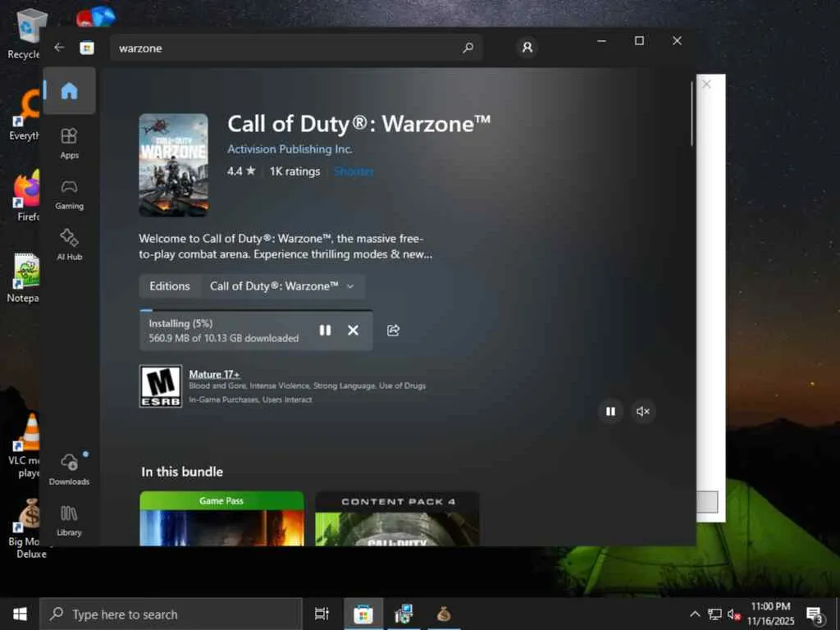Open Task View on the taskbar
Screen dimensions: 840x630
click(x=322, y=614)
